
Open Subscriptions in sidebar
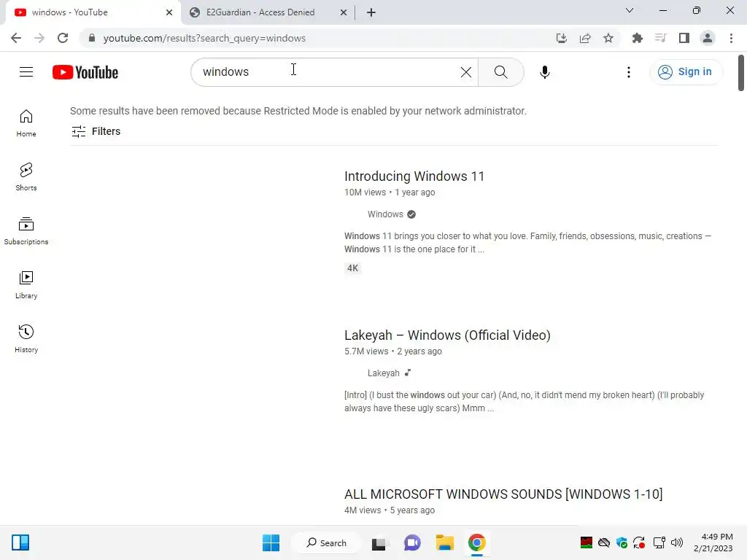pyautogui.click(x=26, y=231)
